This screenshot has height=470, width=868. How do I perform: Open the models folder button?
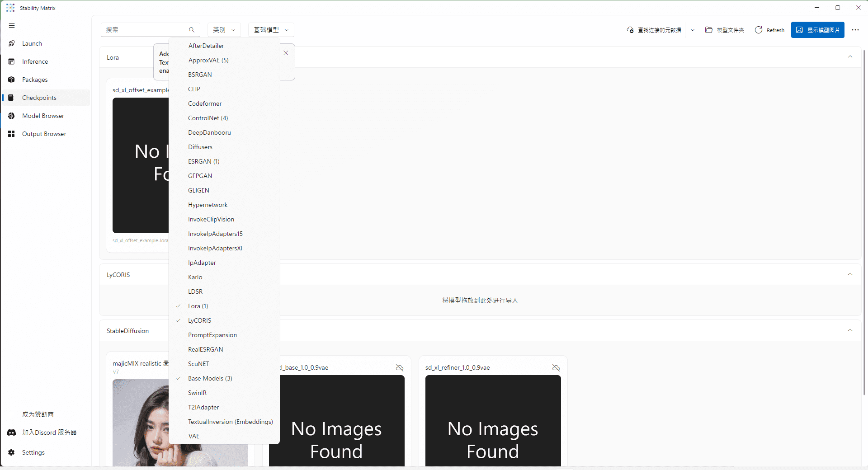(x=724, y=30)
